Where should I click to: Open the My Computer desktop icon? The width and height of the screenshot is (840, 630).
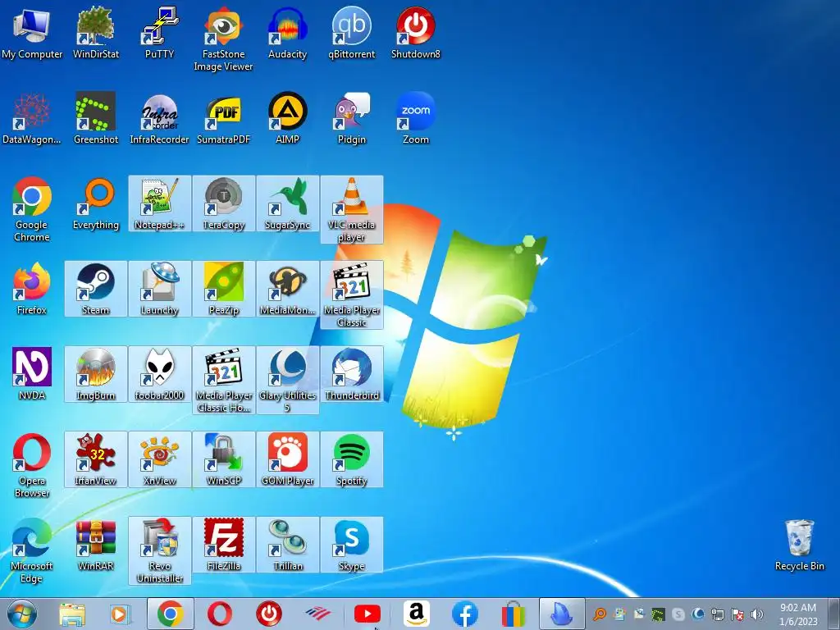[32, 32]
